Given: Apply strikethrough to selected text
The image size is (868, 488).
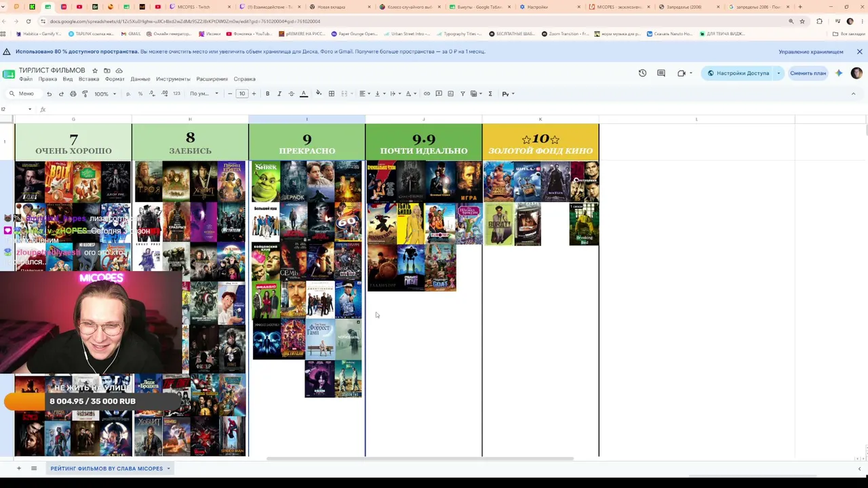Looking at the screenshot, I should click(292, 94).
